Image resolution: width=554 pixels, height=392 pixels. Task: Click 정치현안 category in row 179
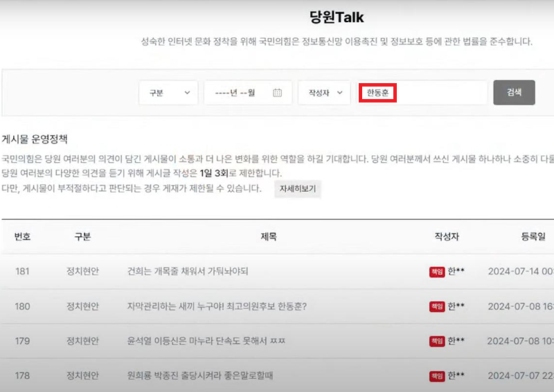pos(82,341)
